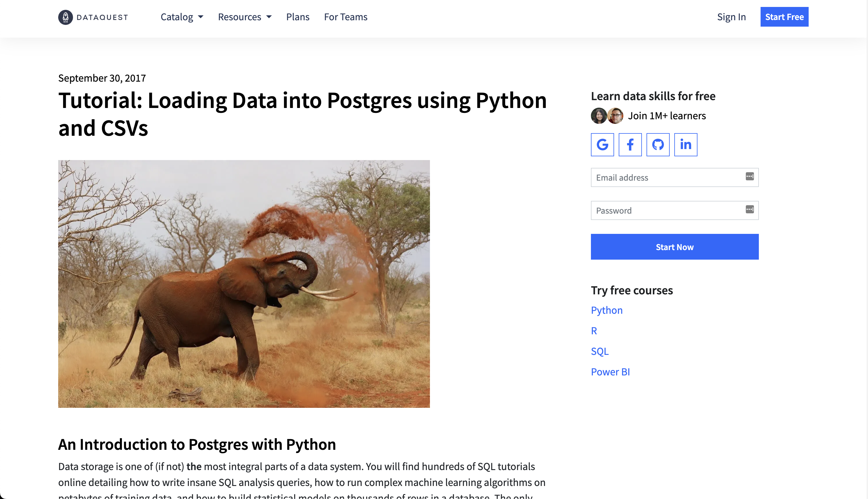Click the password manager icon in Email field

coord(750,177)
